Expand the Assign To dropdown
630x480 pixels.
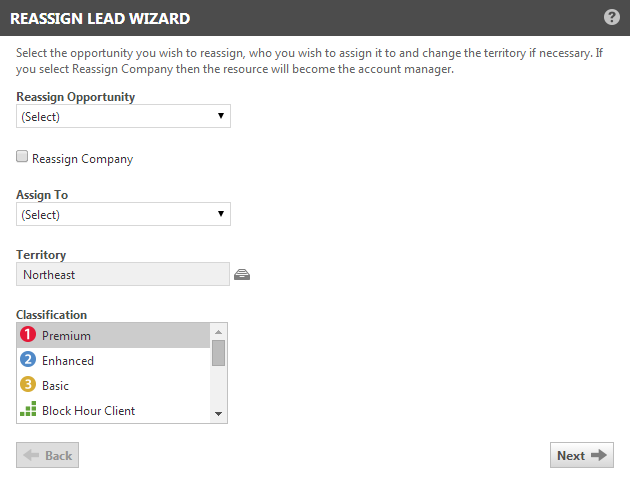(x=123, y=215)
